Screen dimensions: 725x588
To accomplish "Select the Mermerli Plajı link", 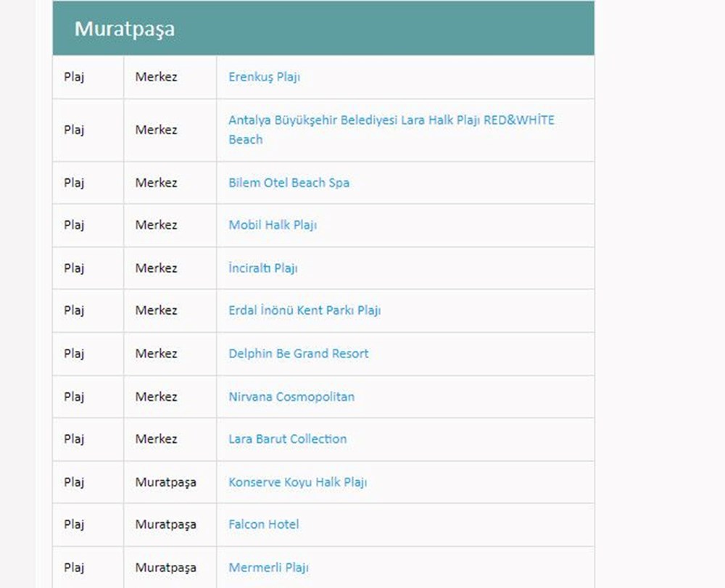I will 268,568.
